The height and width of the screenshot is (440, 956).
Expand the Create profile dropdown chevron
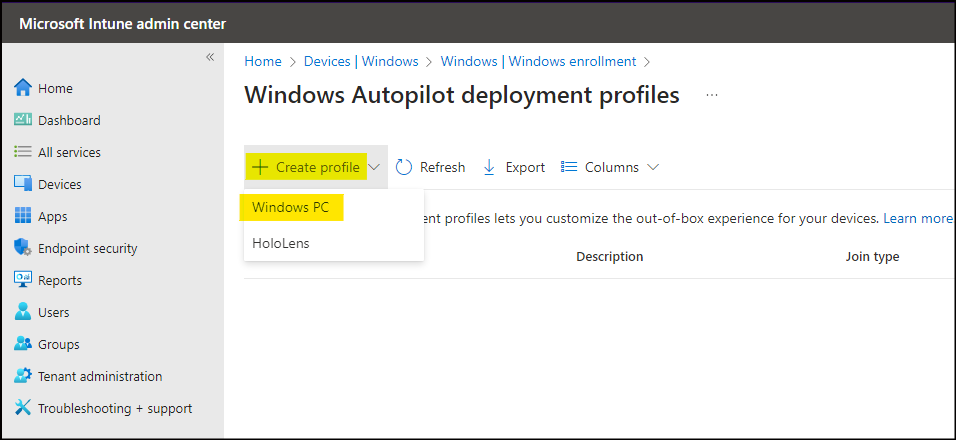pos(374,167)
